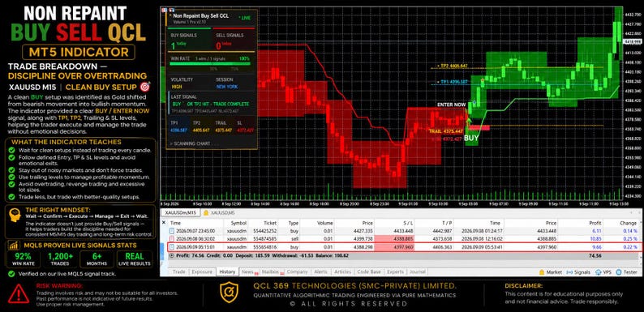Click the bar chart icon beside MQL5 stats heading
Screen dimensions: 644x312
14,246
